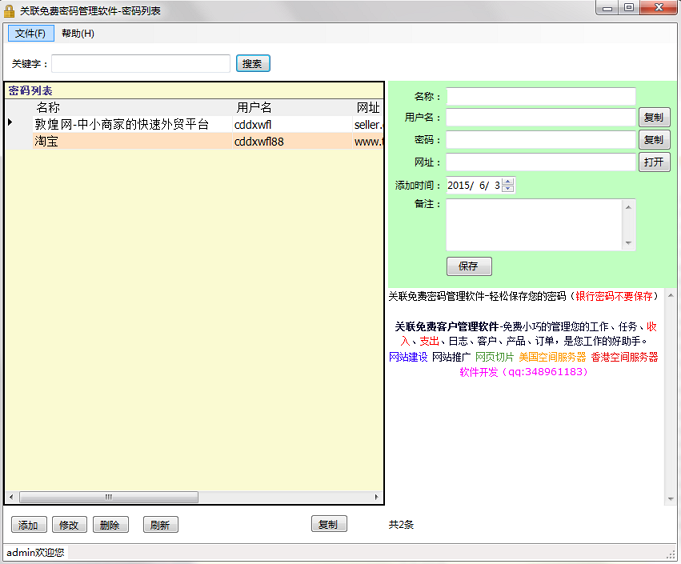Click the row selector arrow for first row
This screenshot has height=564, width=681.
[x=10, y=123]
